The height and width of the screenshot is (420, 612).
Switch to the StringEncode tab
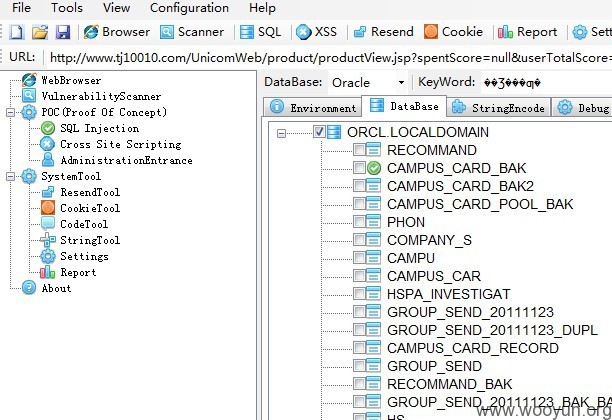(498, 107)
